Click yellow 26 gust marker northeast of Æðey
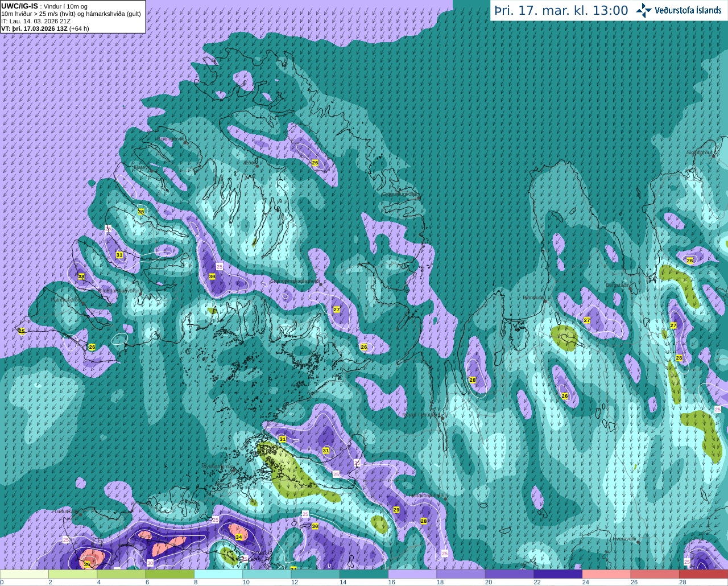Viewport: 728px width, 586px height. click(x=315, y=163)
